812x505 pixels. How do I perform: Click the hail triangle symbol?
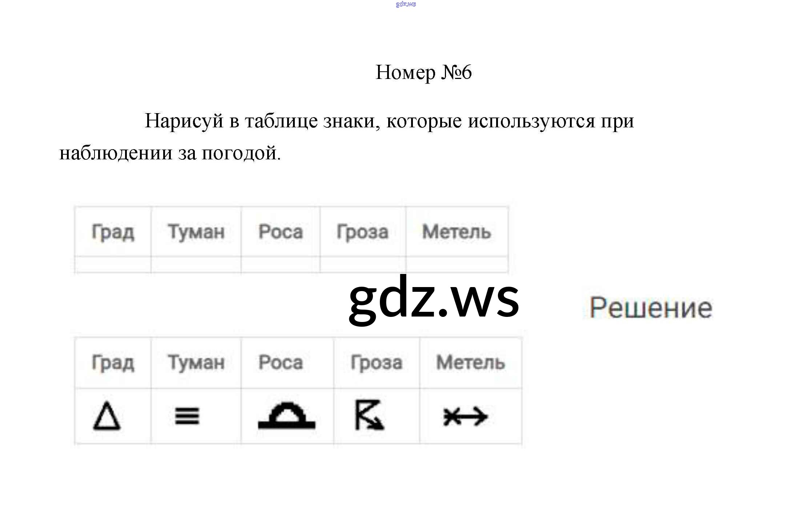tap(106, 416)
